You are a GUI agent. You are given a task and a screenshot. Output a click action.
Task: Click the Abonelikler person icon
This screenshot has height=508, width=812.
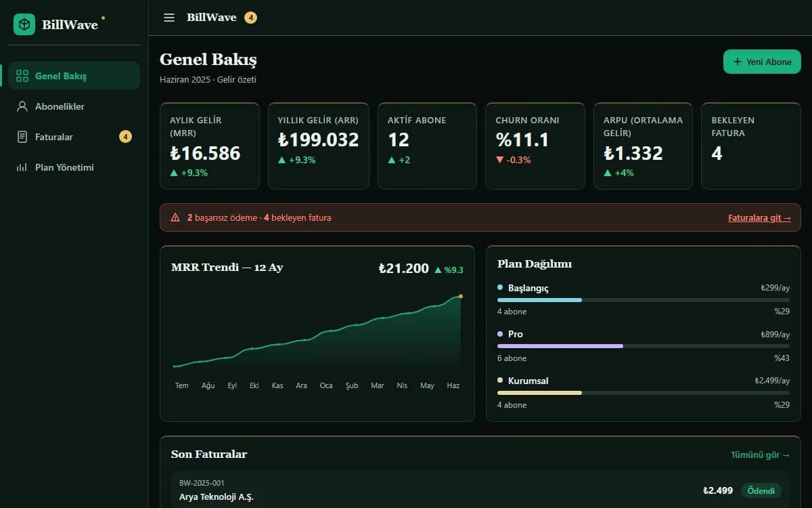[x=22, y=106]
